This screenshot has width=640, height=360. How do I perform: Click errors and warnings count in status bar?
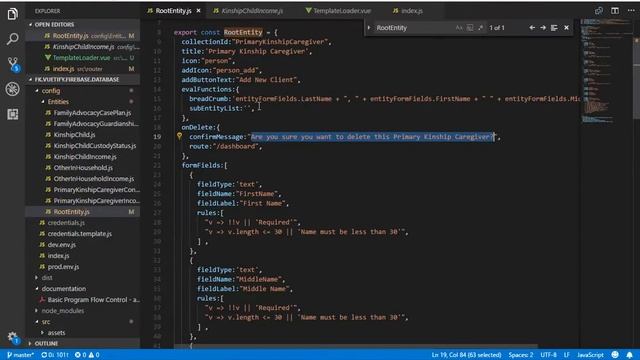click(x=87, y=355)
